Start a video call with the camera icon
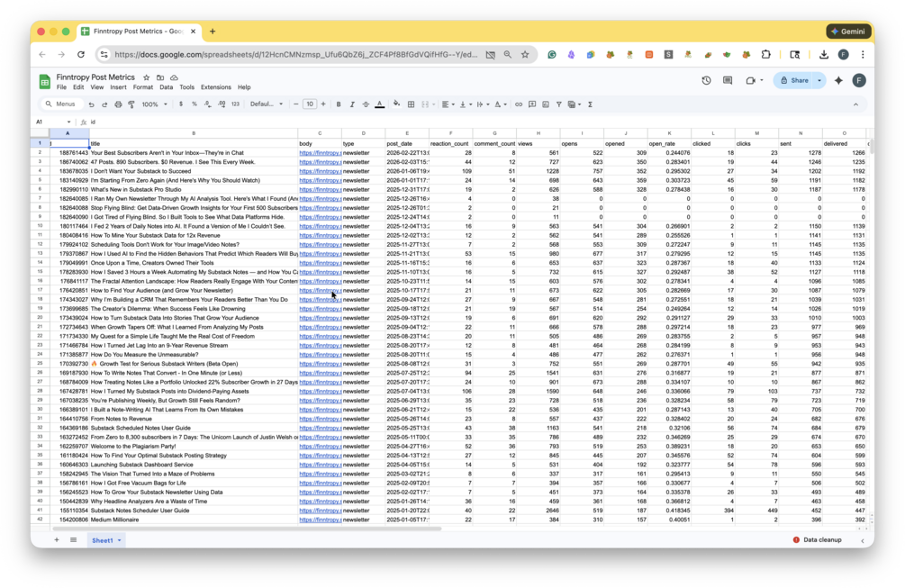 tap(750, 81)
